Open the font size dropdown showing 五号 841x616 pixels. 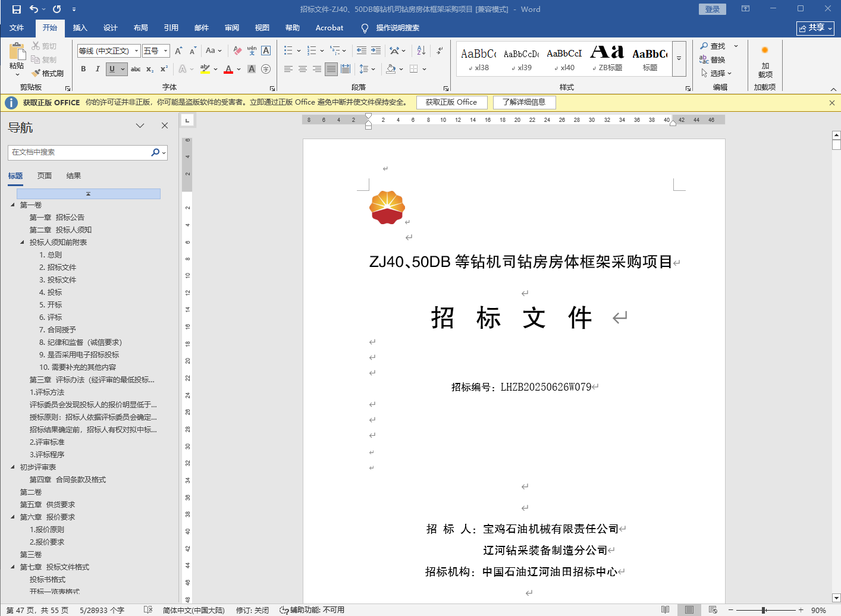[166, 51]
